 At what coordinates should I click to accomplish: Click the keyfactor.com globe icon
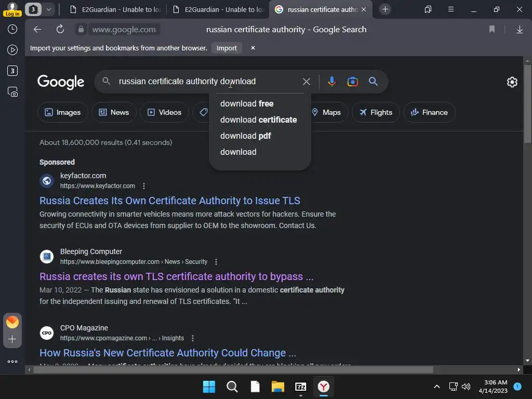(x=46, y=180)
